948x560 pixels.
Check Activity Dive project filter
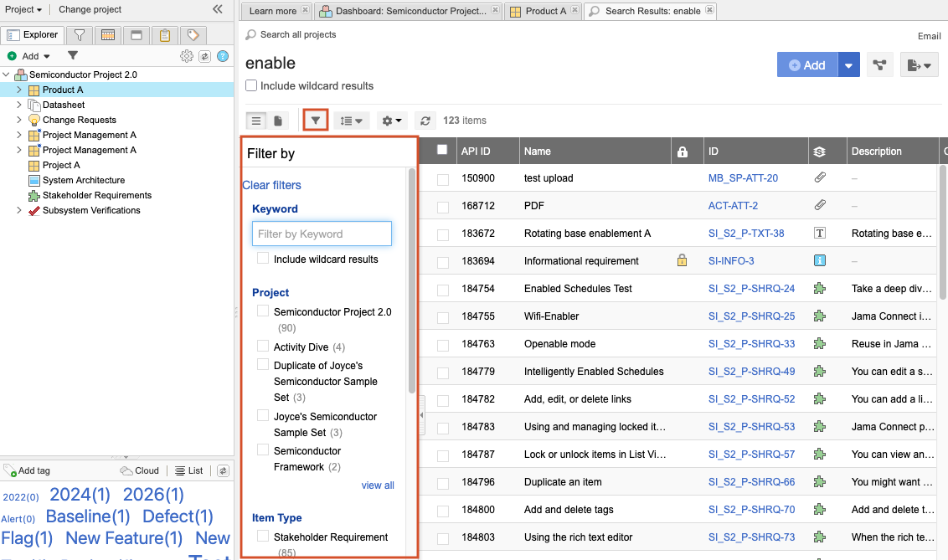[263, 346]
